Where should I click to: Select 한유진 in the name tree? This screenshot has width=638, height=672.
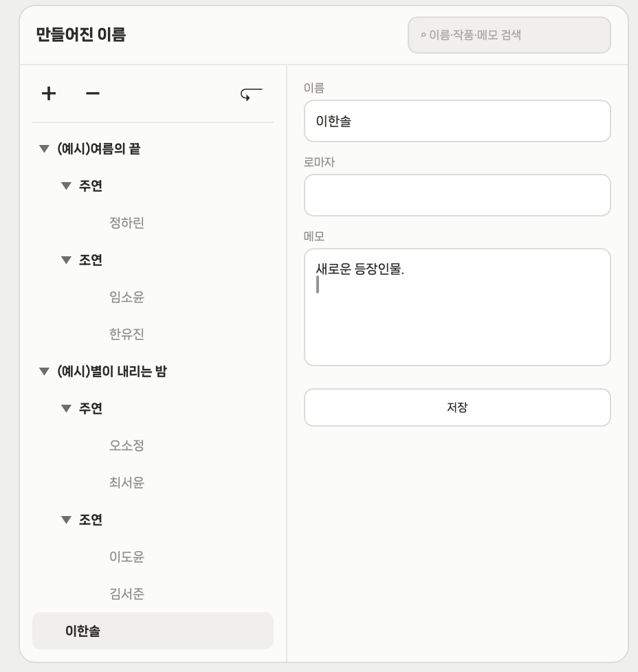126,334
